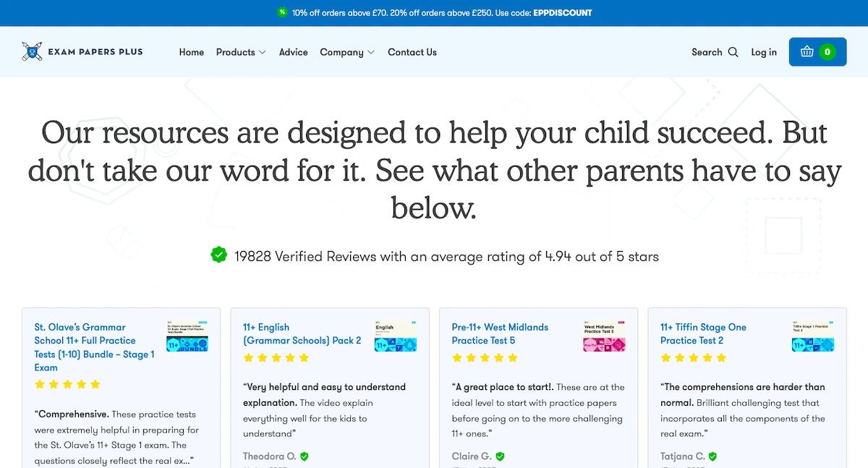
Task: Open the Advice menu item
Action: [x=293, y=52]
